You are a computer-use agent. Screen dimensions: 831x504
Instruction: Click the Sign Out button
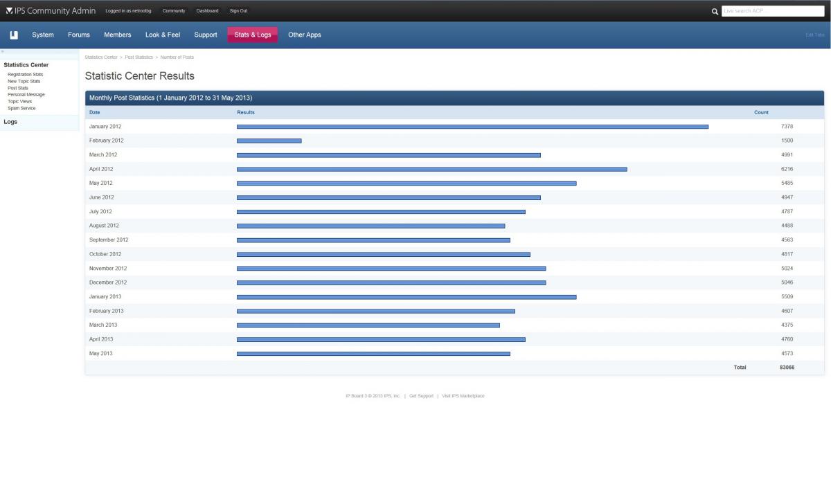(x=238, y=11)
